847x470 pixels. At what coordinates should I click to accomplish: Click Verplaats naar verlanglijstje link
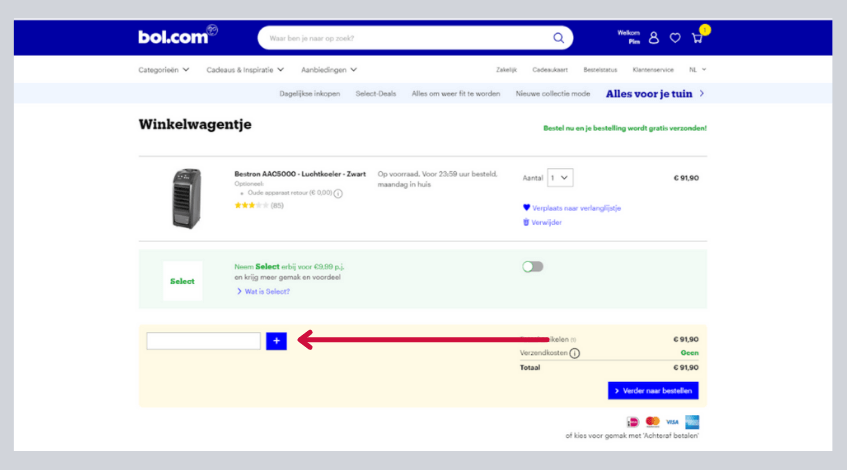click(x=576, y=208)
